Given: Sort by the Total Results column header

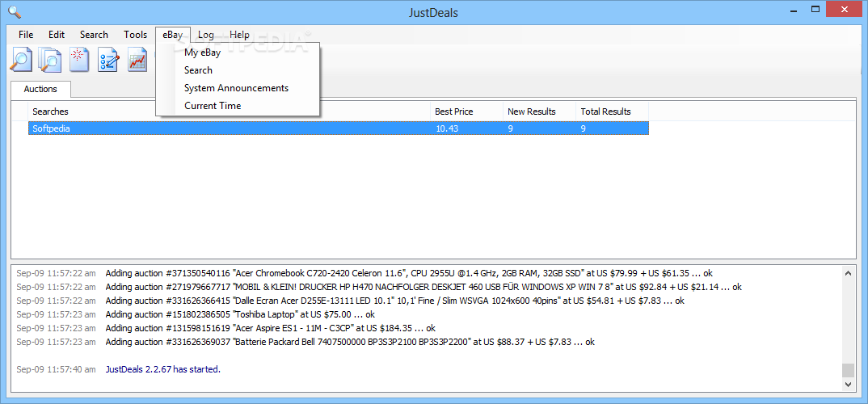Looking at the screenshot, I should point(613,112).
